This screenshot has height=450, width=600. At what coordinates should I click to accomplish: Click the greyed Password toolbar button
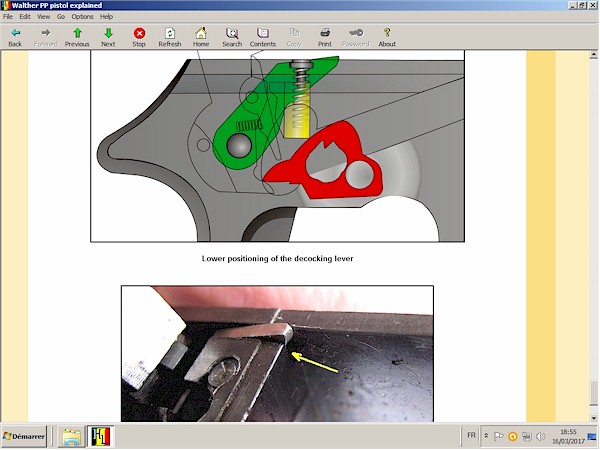[x=356, y=37]
